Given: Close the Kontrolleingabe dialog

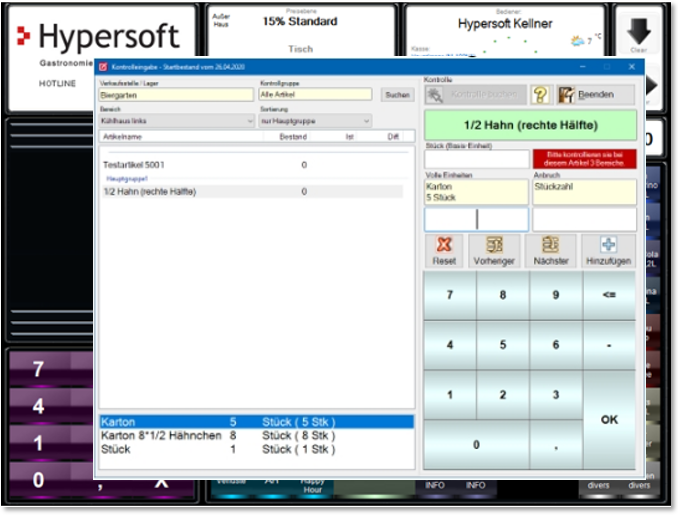Looking at the screenshot, I should click(x=632, y=67).
